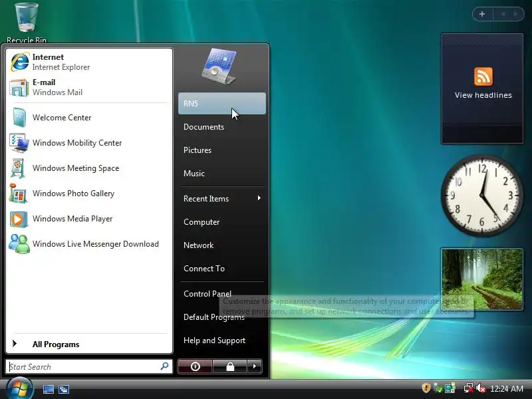Go to previous sidebar gadgets page
Viewport: 532px width, 399px height.
point(503,14)
